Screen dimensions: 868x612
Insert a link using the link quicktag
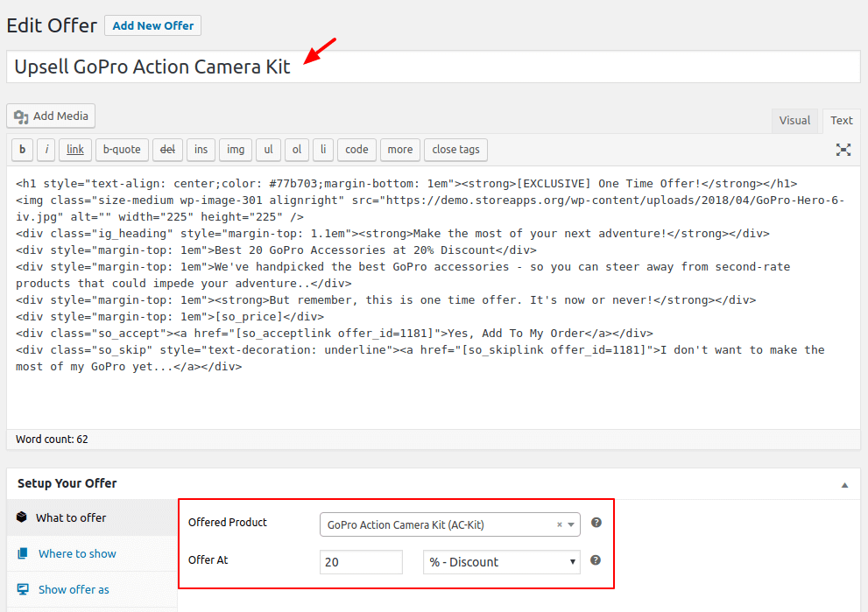[75, 150]
